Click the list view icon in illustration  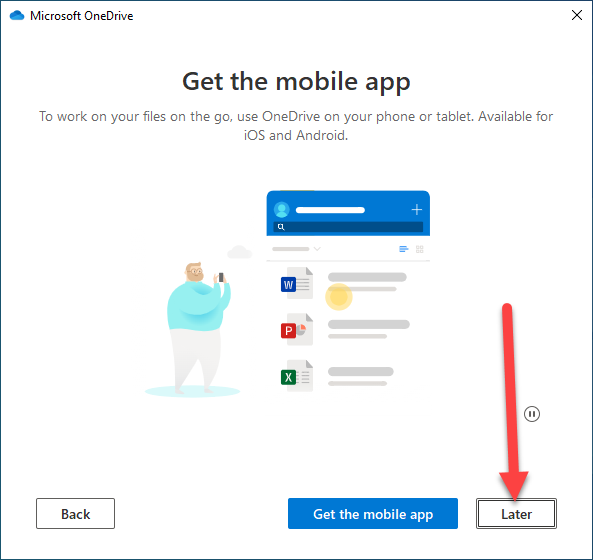(404, 249)
